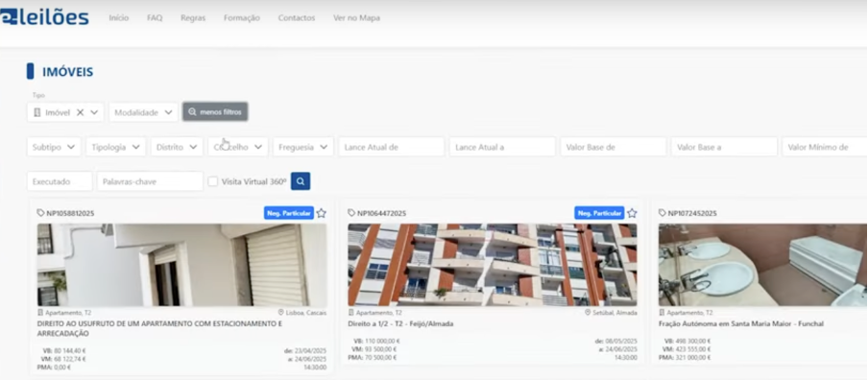Click the NP1072452025 reference number
This screenshot has width=868, height=380.
[x=692, y=213]
